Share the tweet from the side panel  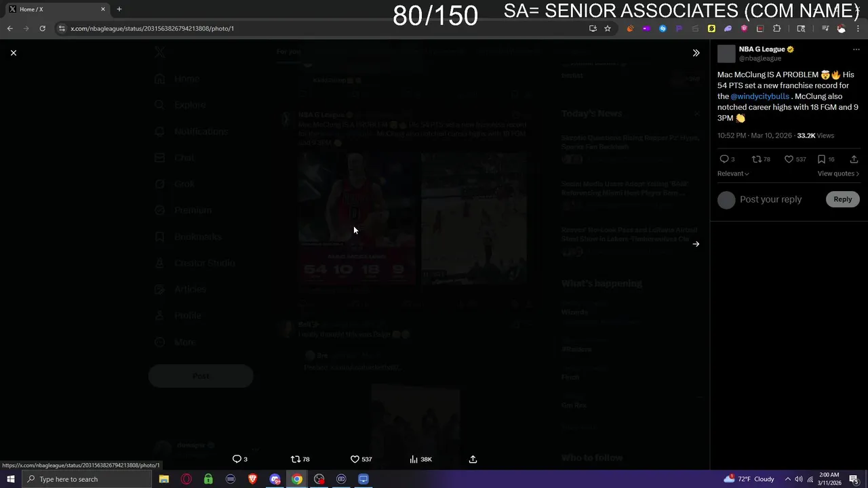point(854,159)
